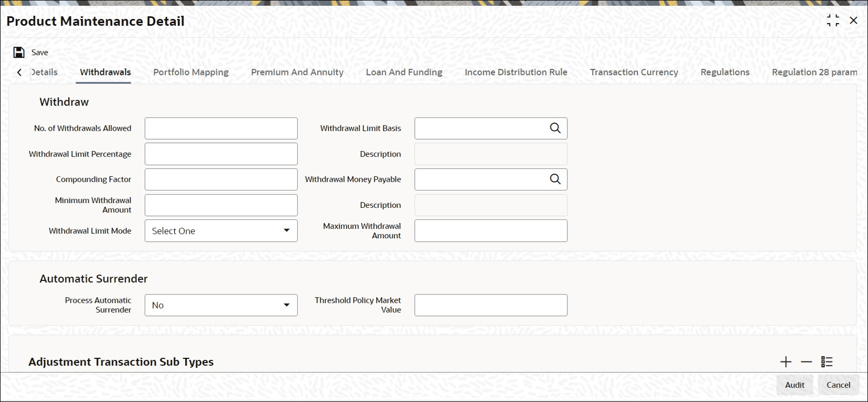
Task: Remove row in Adjustment Transaction Sub Types
Action: pos(806,362)
